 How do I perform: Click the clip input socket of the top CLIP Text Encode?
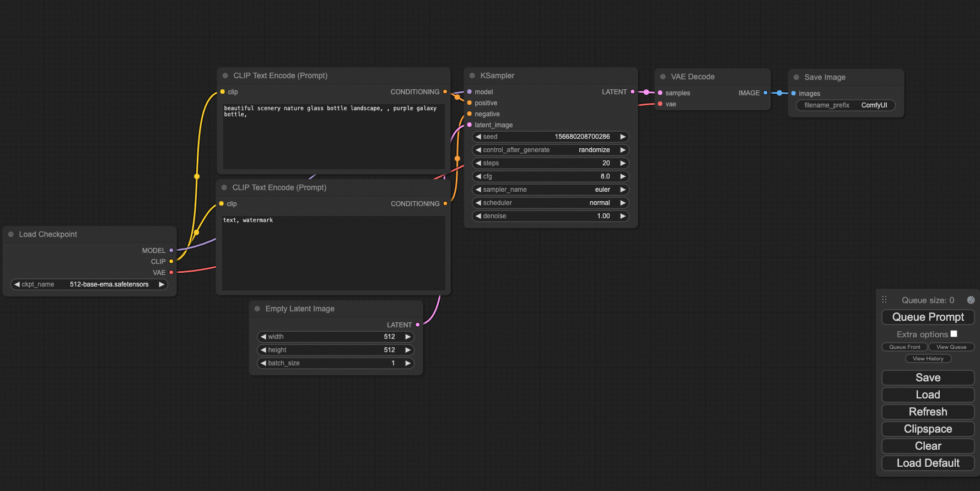pos(223,92)
